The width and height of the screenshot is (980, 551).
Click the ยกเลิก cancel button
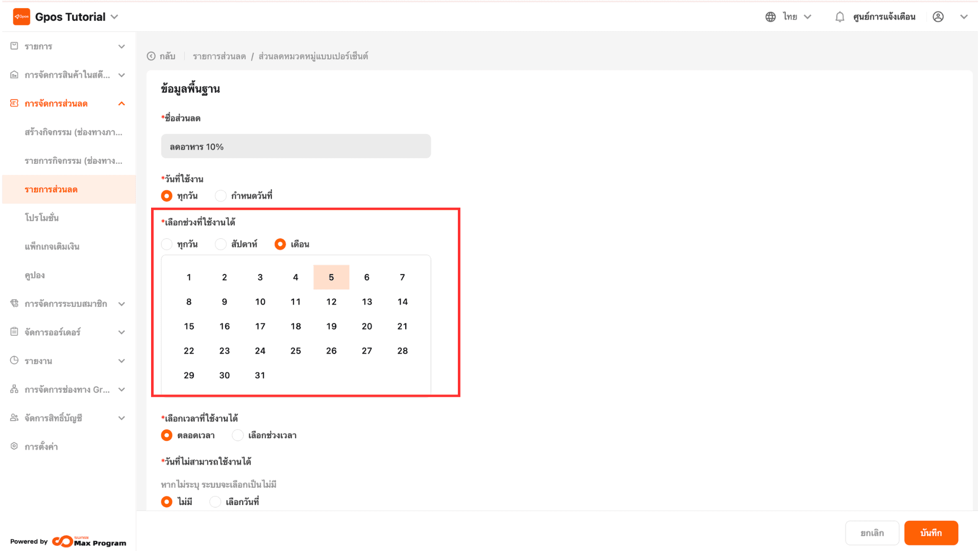click(x=872, y=533)
